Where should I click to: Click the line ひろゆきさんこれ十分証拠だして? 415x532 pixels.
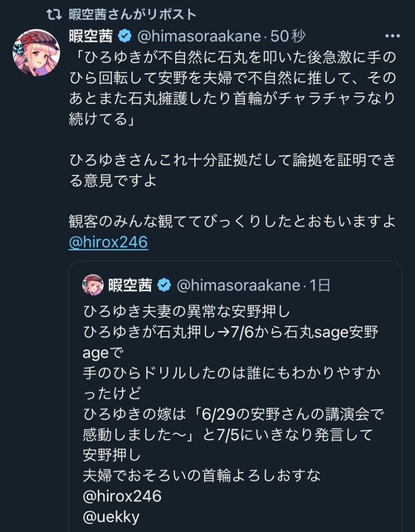point(232,170)
